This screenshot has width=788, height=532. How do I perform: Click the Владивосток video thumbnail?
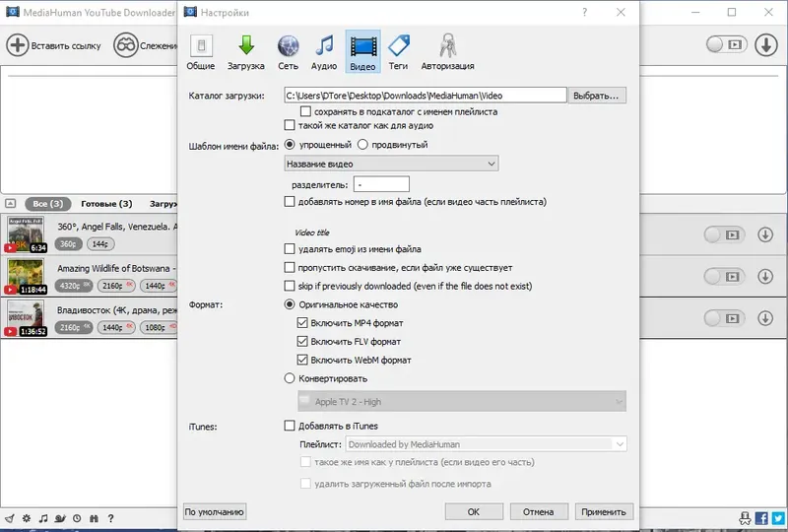tap(26, 318)
